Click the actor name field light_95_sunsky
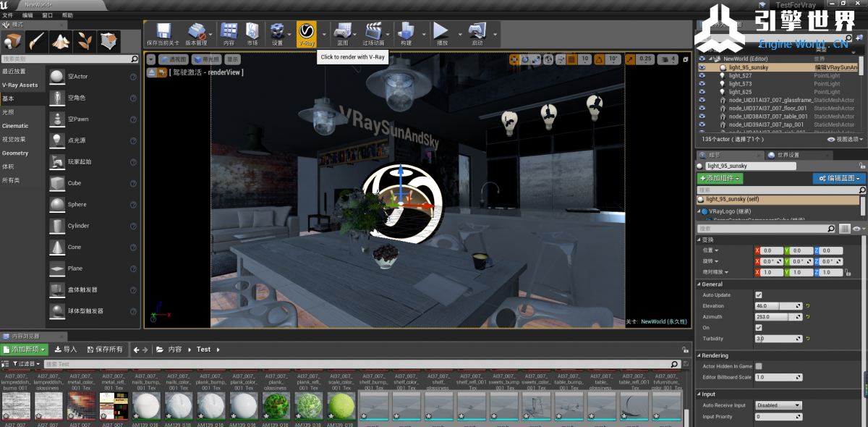The image size is (868, 427). (751, 166)
